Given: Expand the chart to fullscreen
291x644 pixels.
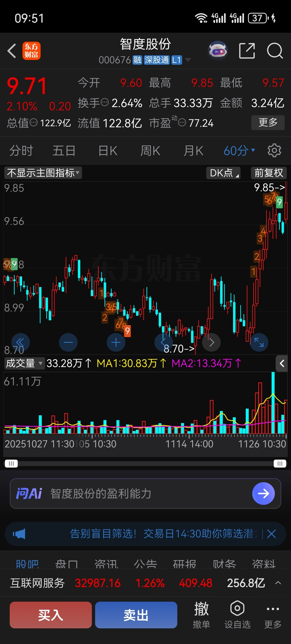Looking at the screenshot, I should click(259, 342).
